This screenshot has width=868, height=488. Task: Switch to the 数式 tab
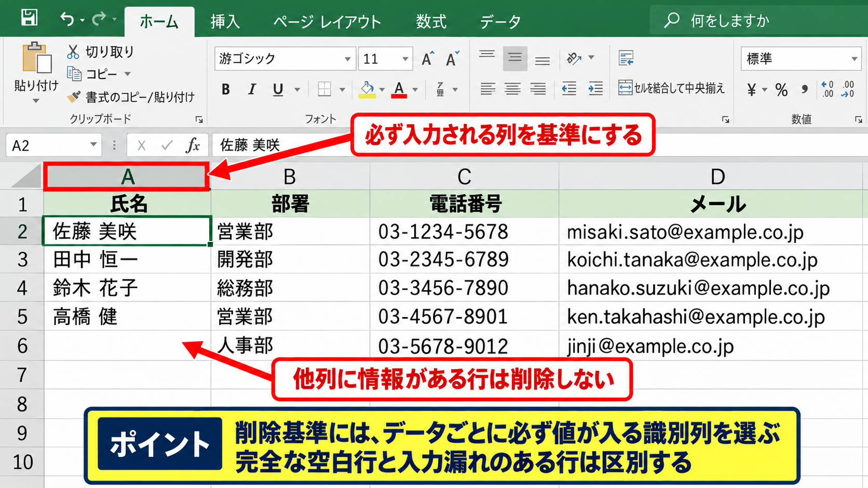pos(431,21)
